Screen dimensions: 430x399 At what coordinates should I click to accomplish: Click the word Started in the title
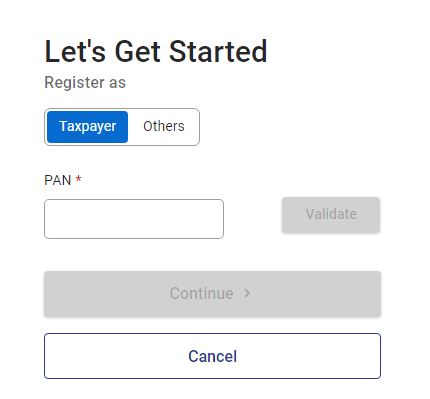218,51
